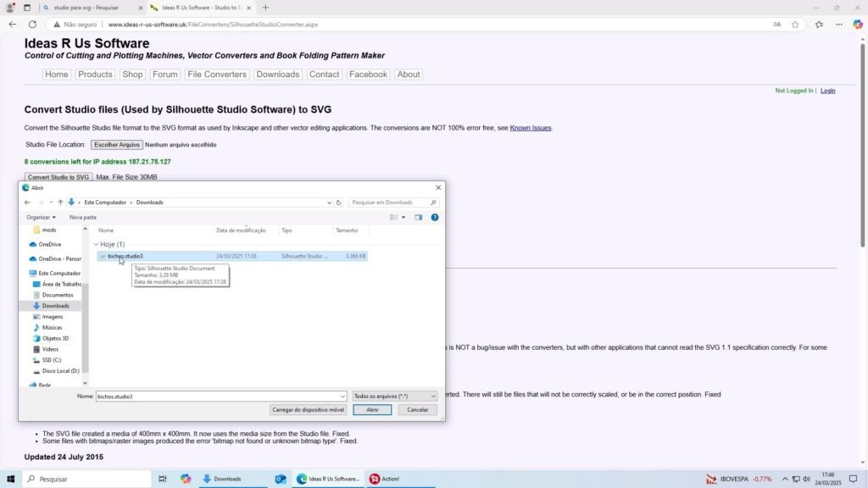
Task: Select Documentos in the navigation pane
Action: click(58, 295)
